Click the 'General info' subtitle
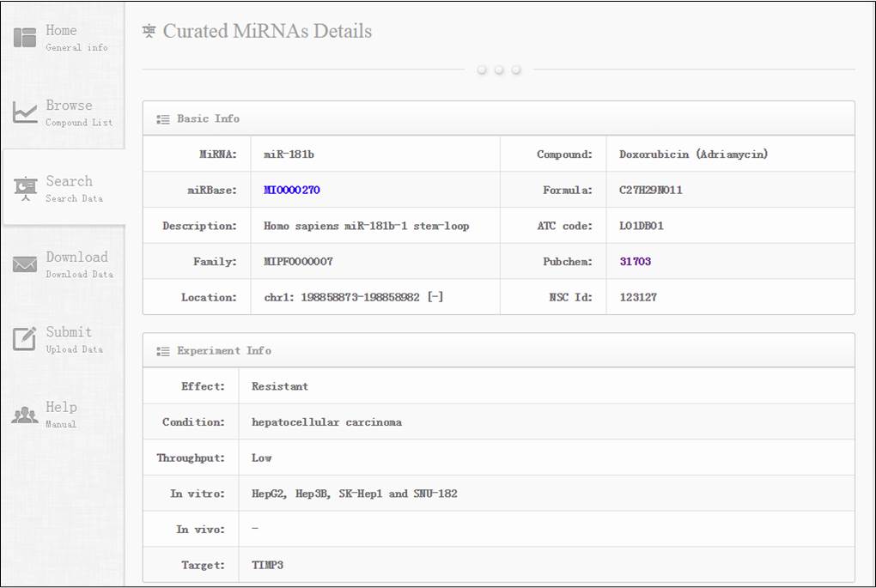This screenshot has width=876, height=588. (x=76, y=47)
